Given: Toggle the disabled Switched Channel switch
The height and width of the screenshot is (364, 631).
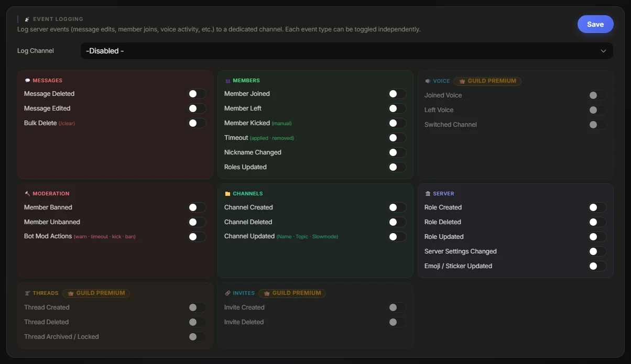Looking at the screenshot, I should [597, 125].
